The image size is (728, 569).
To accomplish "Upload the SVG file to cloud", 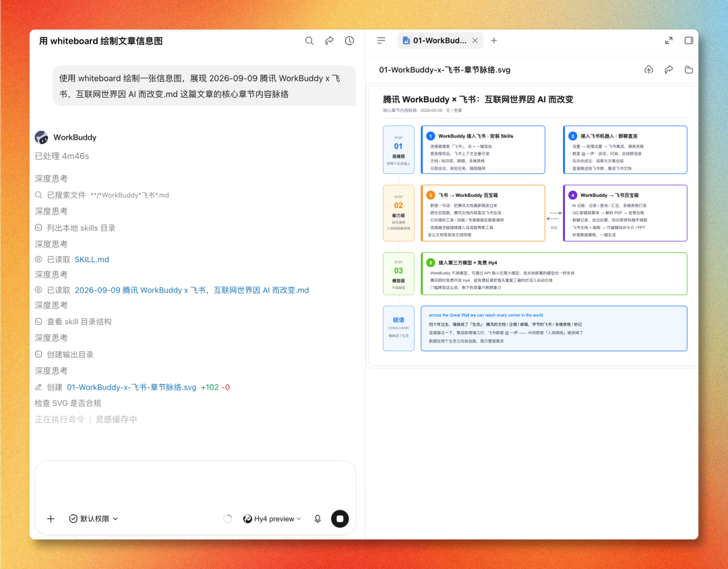I will [648, 69].
